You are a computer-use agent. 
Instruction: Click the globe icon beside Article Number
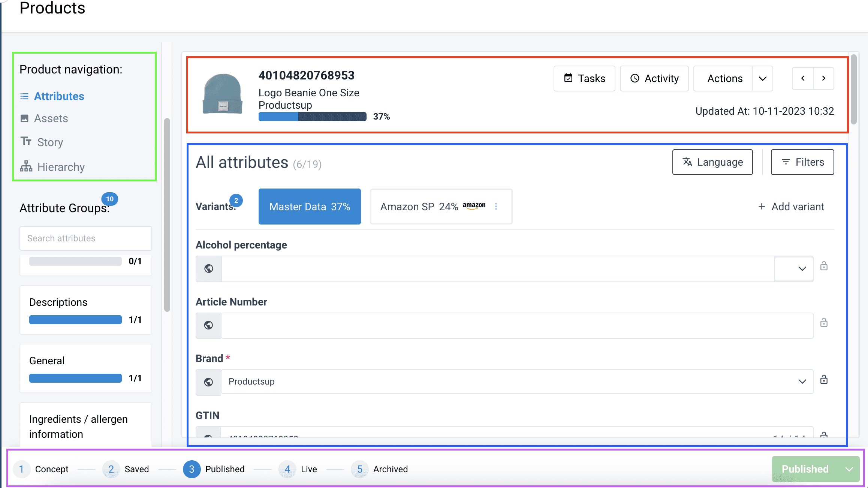tap(209, 325)
